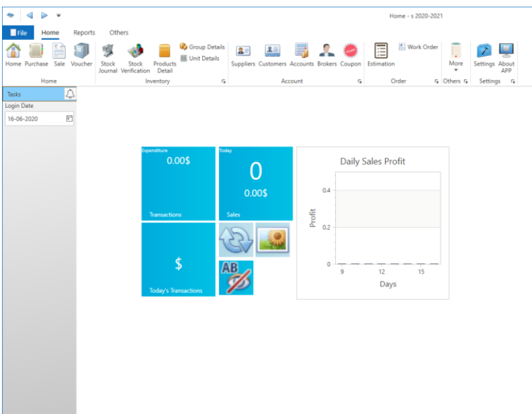Image resolution: width=532 pixels, height=414 pixels.
Task: Expand the Inventory group dialog launcher
Action: click(223, 81)
